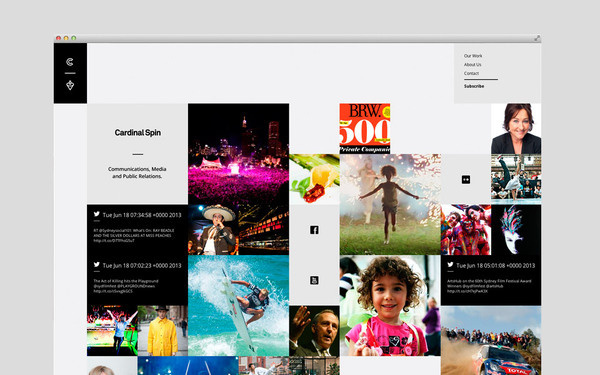Click the Twitter bird on the 07:02:23 tweet
The width and height of the screenshot is (600, 375).
tap(97, 264)
